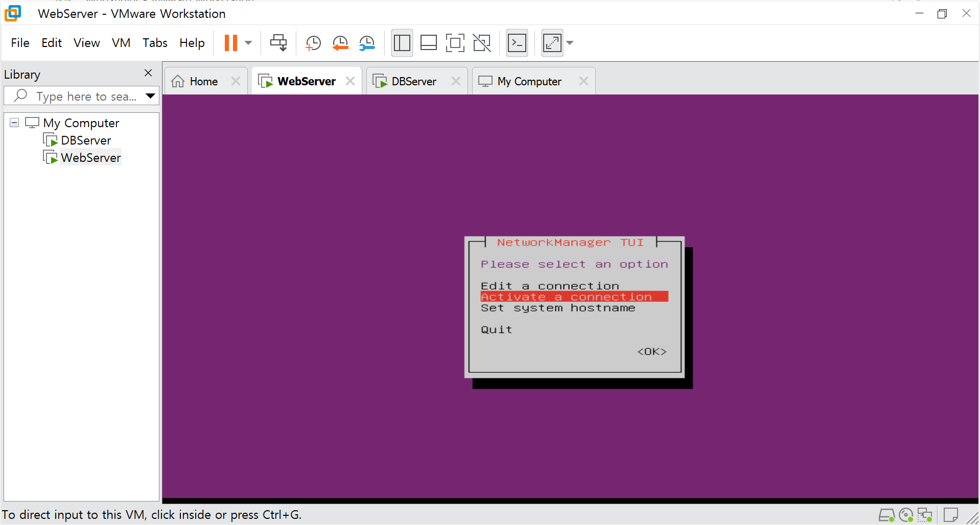The image size is (980, 525).
Task: Select My Computer in the library tree
Action: click(81, 123)
